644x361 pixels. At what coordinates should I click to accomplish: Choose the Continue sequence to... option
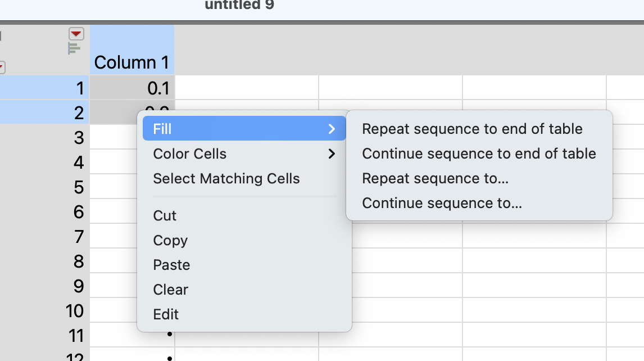coord(442,203)
